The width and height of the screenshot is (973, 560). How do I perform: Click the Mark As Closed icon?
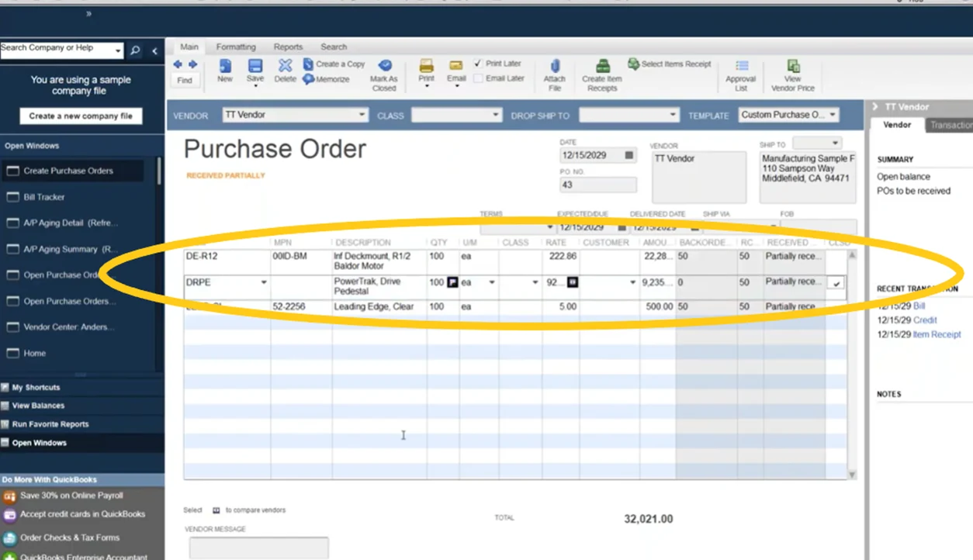click(x=384, y=67)
